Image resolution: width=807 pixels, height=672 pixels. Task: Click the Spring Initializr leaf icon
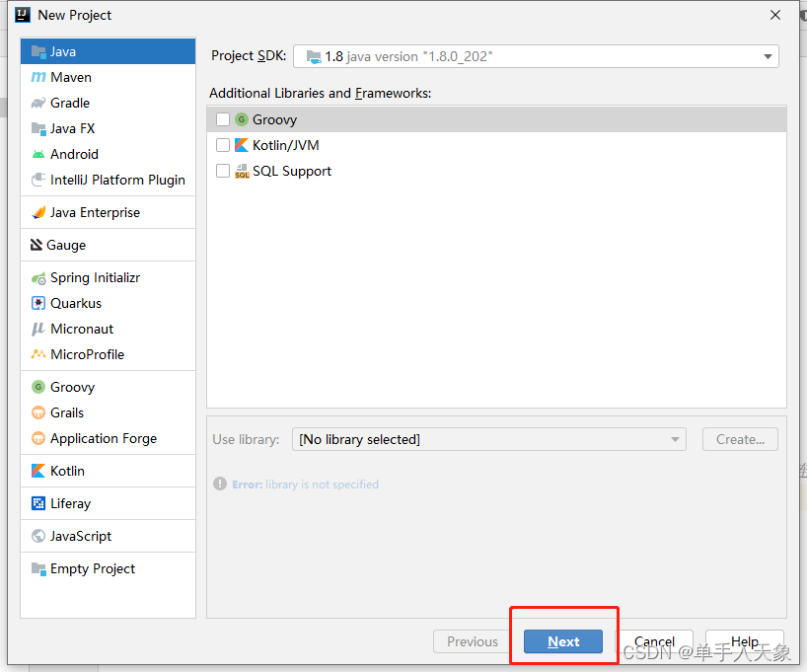(38, 278)
